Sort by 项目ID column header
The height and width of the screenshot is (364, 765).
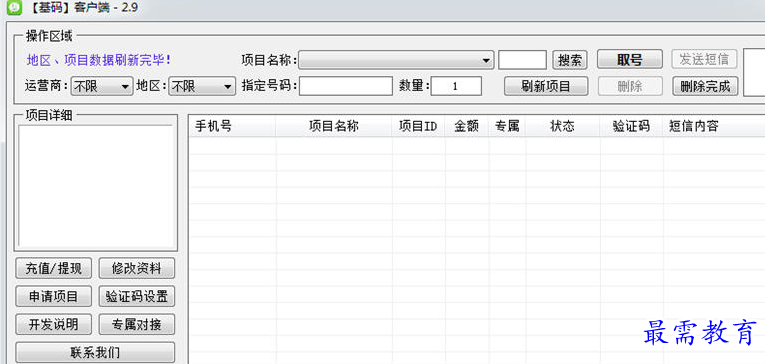[x=419, y=126]
